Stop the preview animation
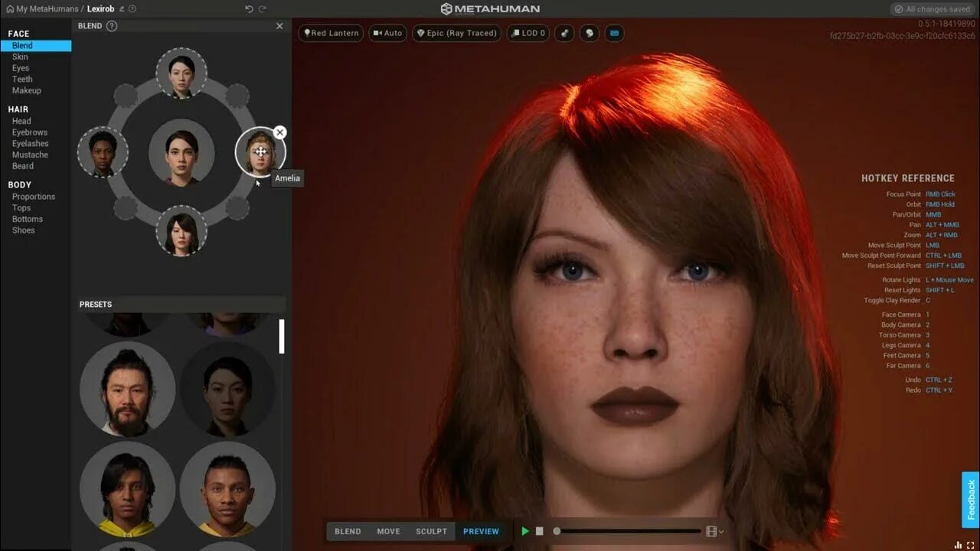Viewport: 980px width, 551px height. pos(540,531)
